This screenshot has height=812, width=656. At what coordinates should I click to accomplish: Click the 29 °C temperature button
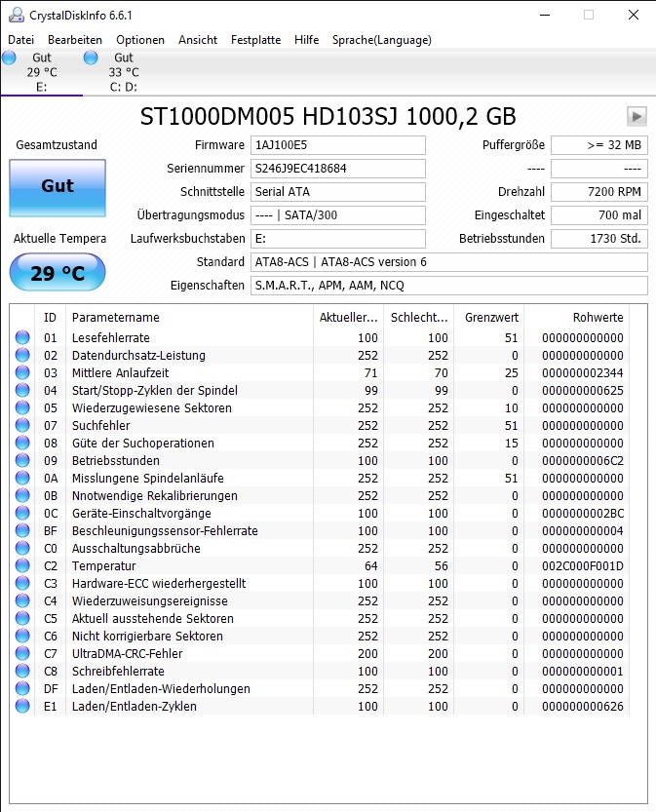[x=58, y=272]
